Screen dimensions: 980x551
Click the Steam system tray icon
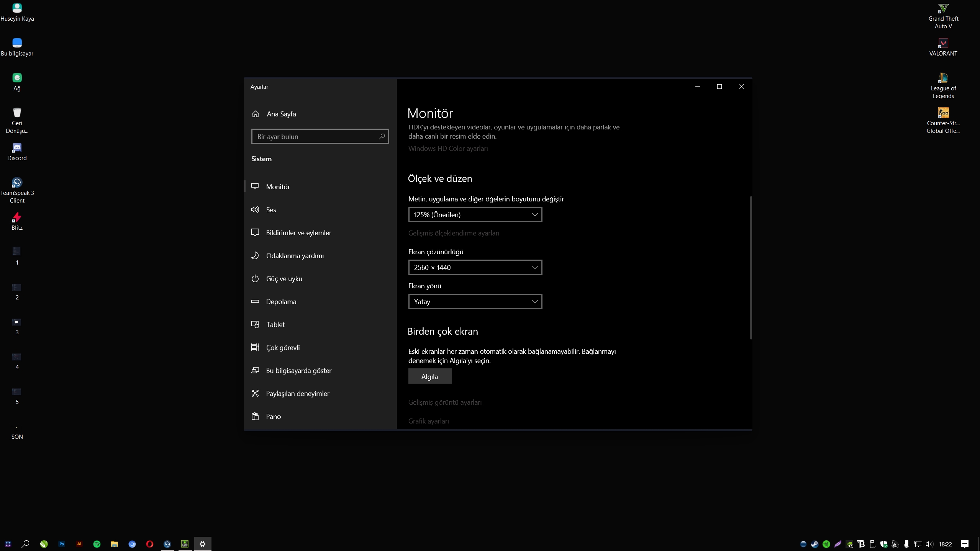coord(814,544)
